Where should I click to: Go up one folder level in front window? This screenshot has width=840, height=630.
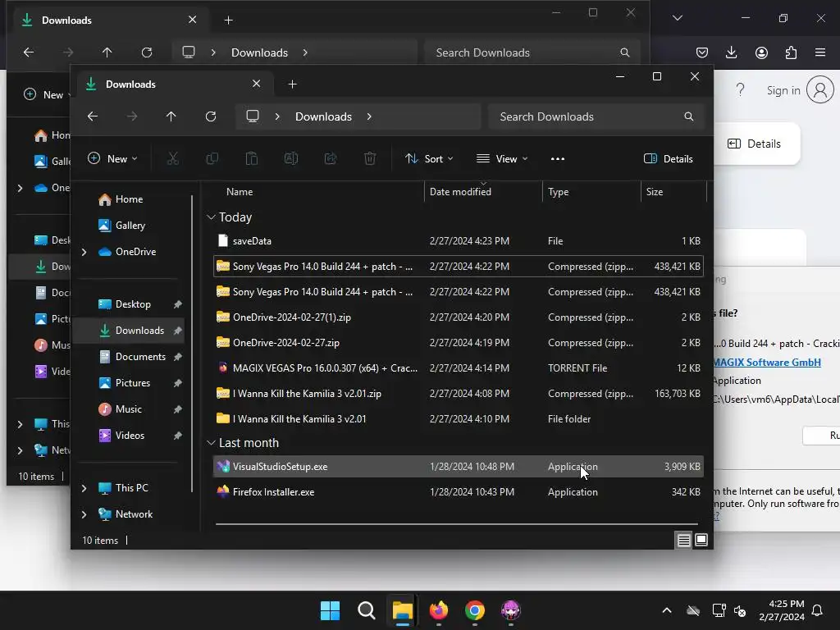pos(171,116)
